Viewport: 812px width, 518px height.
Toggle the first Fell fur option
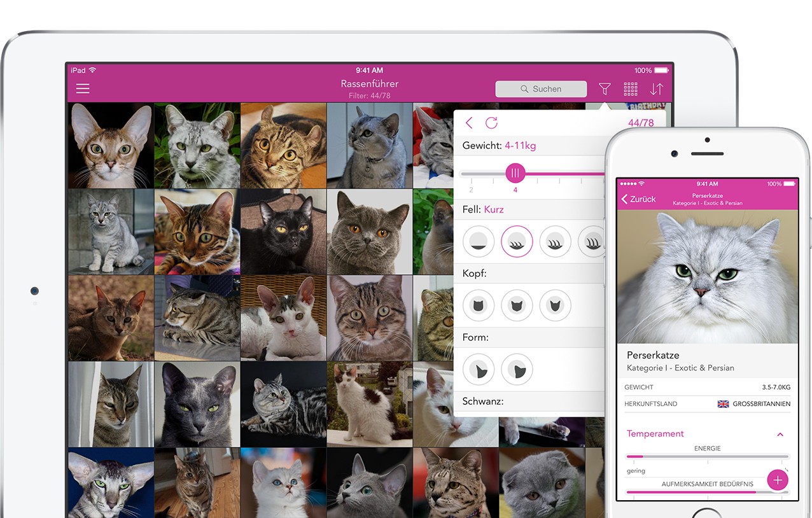tap(479, 242)
